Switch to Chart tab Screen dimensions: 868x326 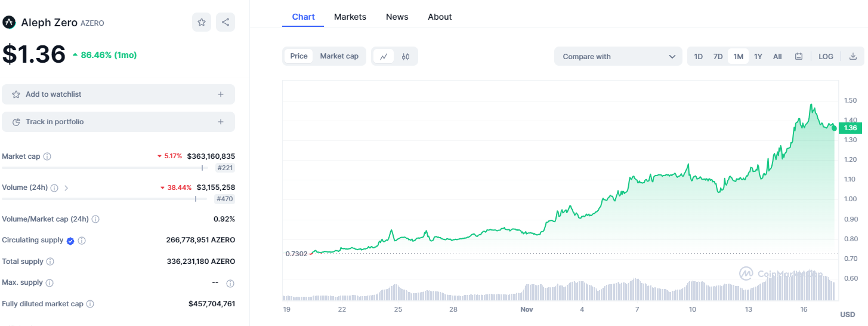pyautogui.click(x=303, y=17)
